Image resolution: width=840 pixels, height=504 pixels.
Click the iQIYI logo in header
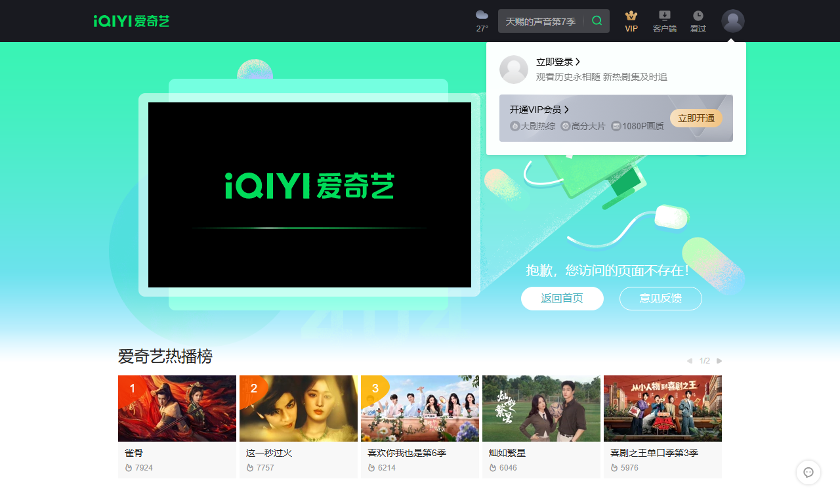click(x=131, y=21)
